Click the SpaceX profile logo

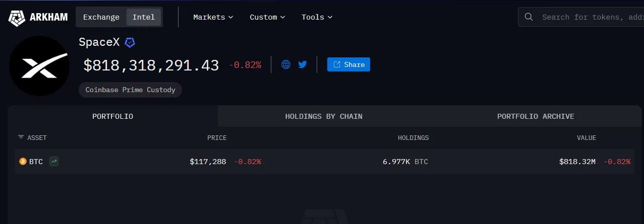click(x=39, y=66)
